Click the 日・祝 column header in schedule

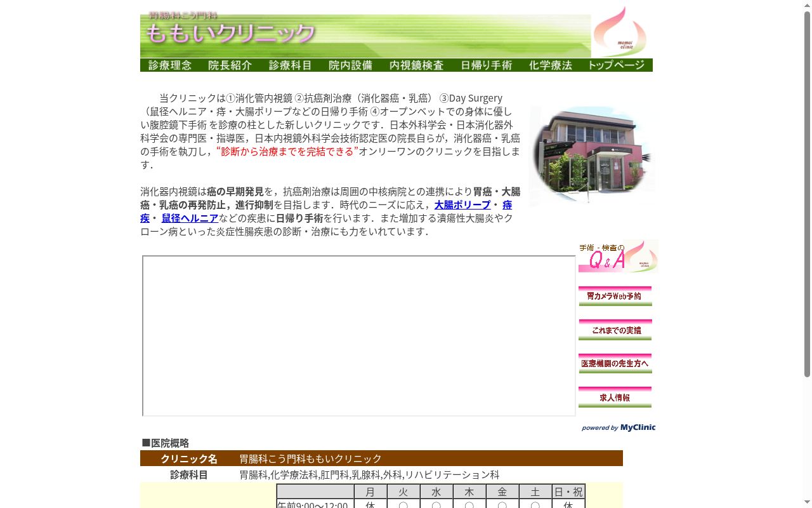(x=568, y=491)
